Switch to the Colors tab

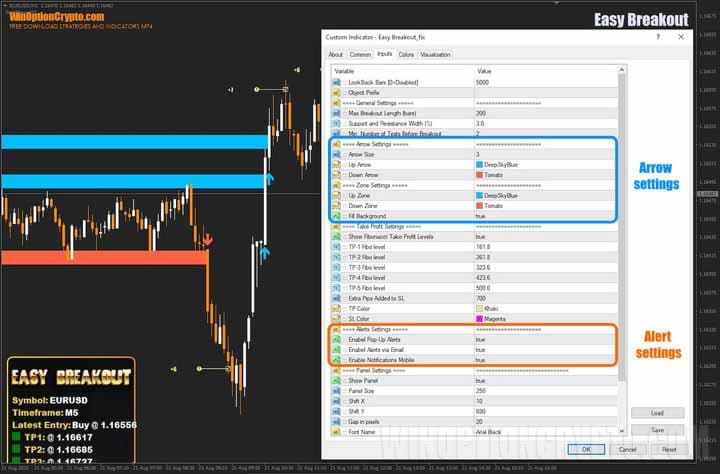pos(406,55)
